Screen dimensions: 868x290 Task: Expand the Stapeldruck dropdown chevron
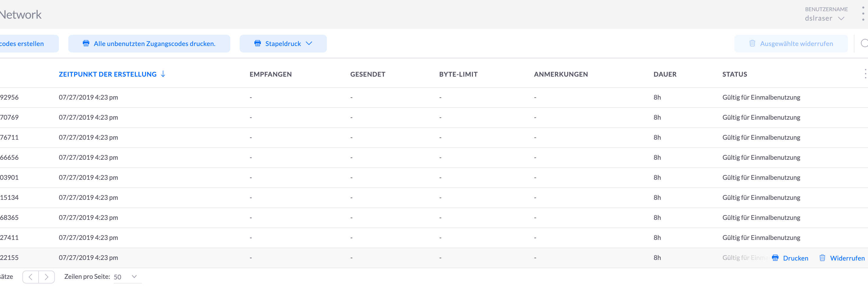309,43
